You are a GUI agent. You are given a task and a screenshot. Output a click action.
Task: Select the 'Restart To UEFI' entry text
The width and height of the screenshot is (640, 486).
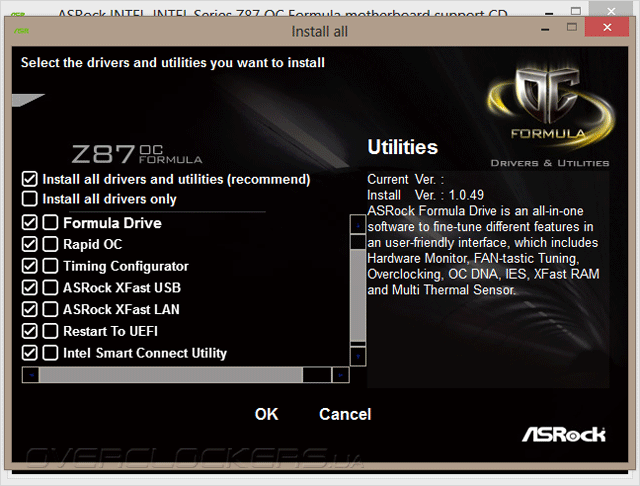[x=110, y=331]
